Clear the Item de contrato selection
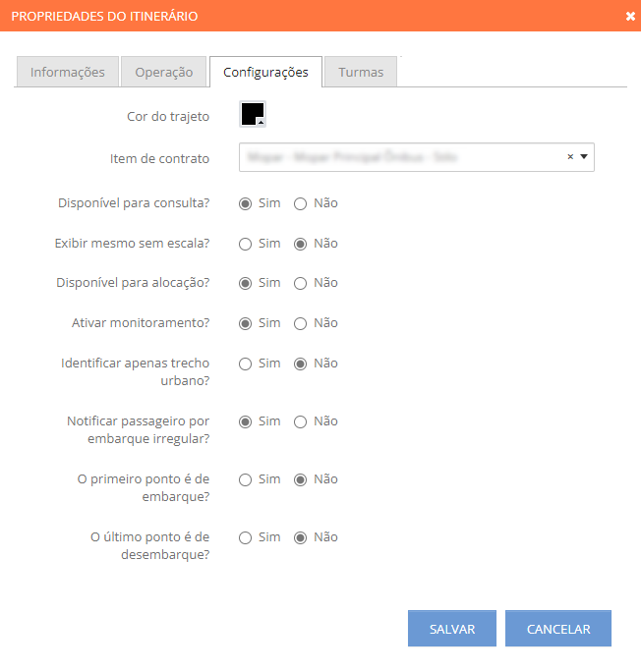The height and width of the screenshot is (672, 641). coord(570,157)
